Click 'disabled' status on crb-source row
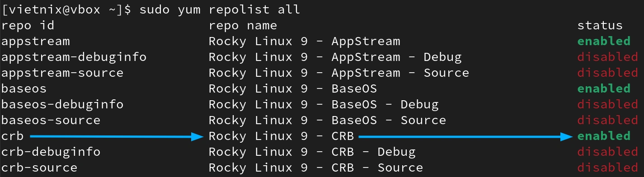Screen dimensions: 644x177 pyautogui.click(x=607, y=168)
